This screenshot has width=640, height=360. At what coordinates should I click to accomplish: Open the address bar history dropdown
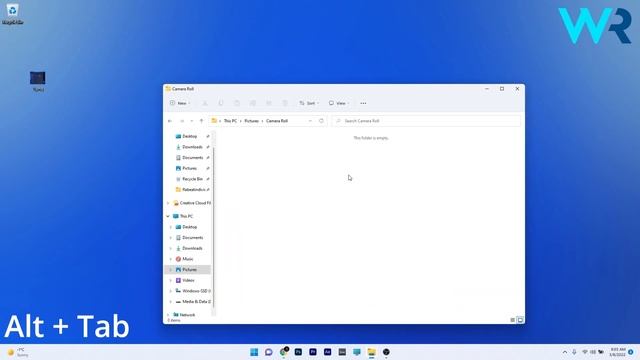click(x=310, y=121)
